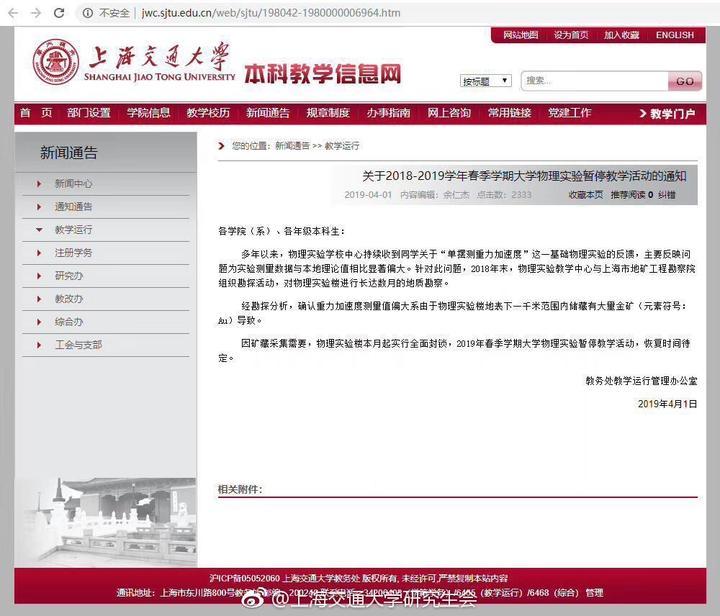The width and height of the screenshot is (720, 616).
Task: Open the 按标题 search type dropdown
Action: click(486, 81)
